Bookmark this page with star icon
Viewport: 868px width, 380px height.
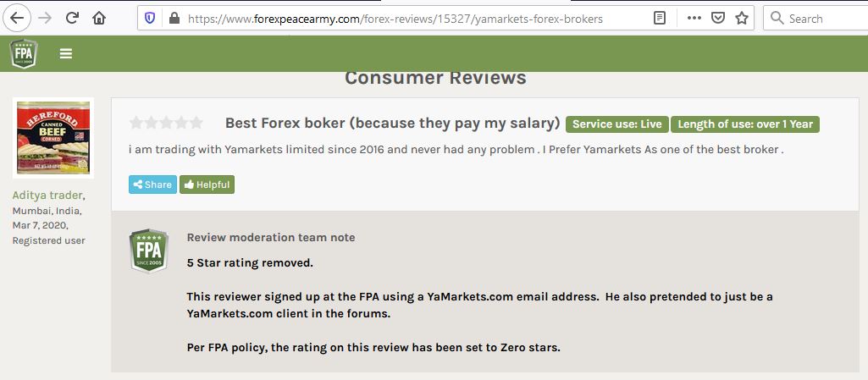742,19
